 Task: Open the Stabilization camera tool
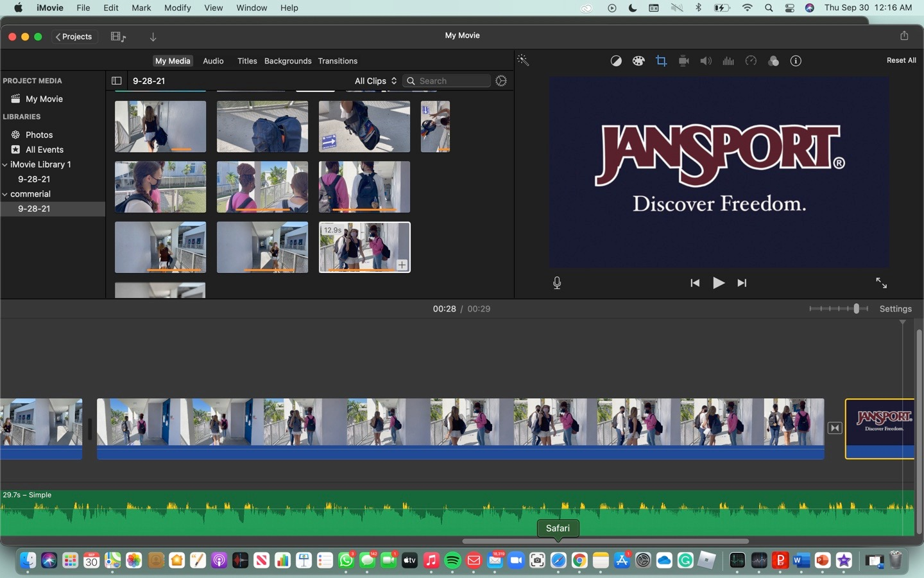click(x=683, y=61)
